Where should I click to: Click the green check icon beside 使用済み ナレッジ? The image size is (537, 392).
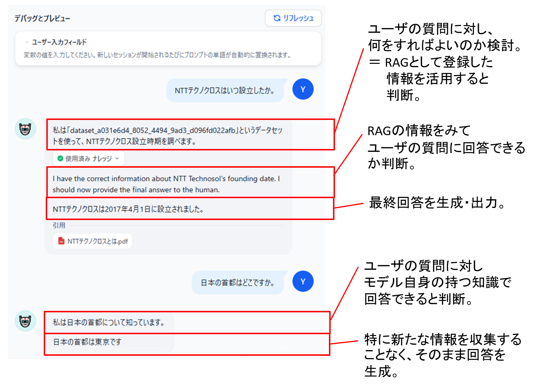(60, 158)
